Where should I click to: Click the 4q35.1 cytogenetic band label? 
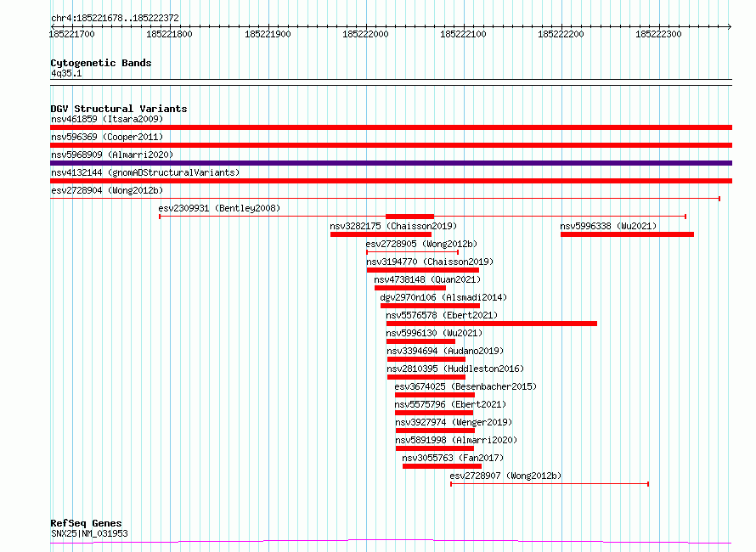[x=65, y=74]
